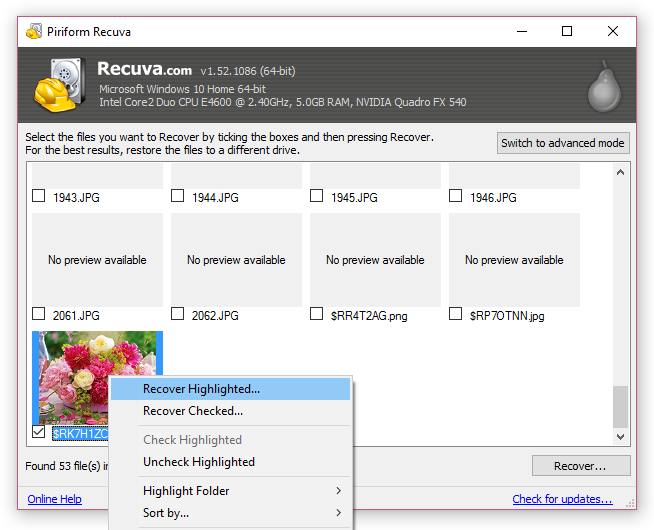Tick the checkbox for 1944.JPG

point(177,196)
